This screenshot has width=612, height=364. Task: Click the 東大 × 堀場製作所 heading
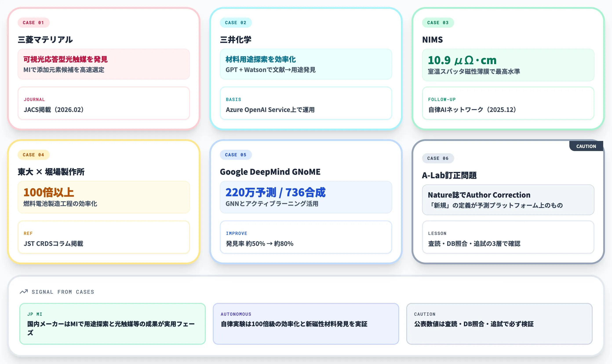point(51,172)
